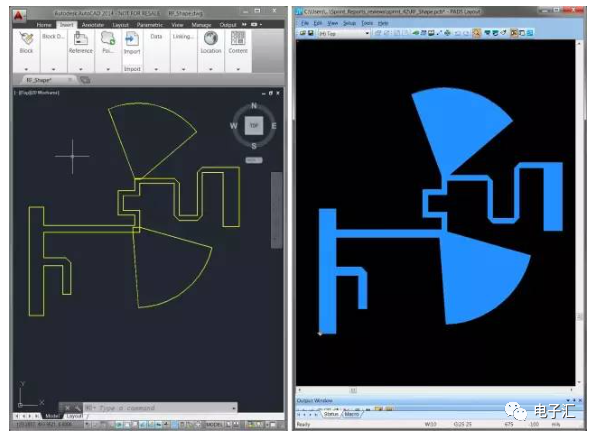The height and width of the screenshot is (437, 594).
Task: Expand the Location panel dropdown arrow
Action: tap(211, 69)
